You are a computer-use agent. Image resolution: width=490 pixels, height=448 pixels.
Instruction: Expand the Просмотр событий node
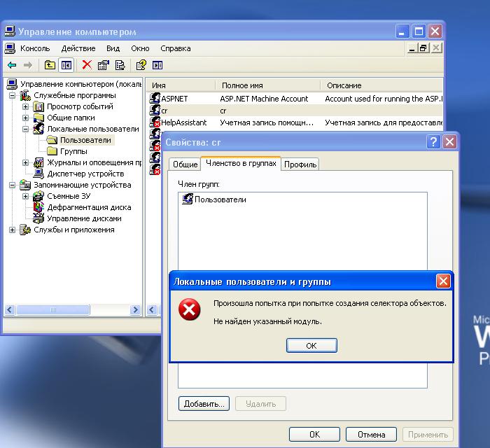click(26, 106)
